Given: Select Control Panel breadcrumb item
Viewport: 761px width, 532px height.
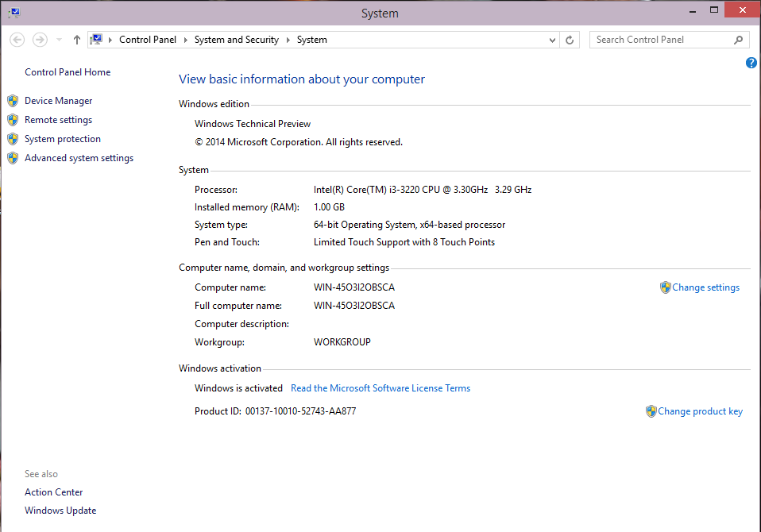Looking at the screenshot, I should click(x=147, y=40).
